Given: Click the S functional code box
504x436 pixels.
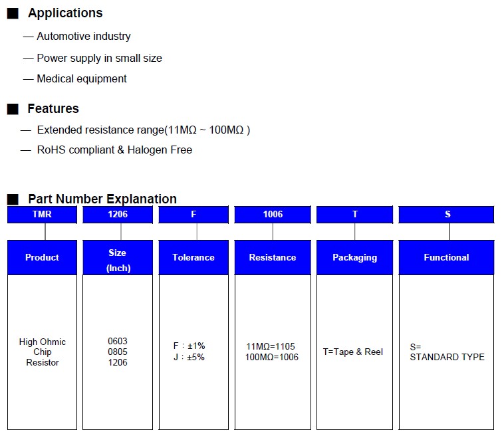Looking at the screenshot, I should [446, 215].
